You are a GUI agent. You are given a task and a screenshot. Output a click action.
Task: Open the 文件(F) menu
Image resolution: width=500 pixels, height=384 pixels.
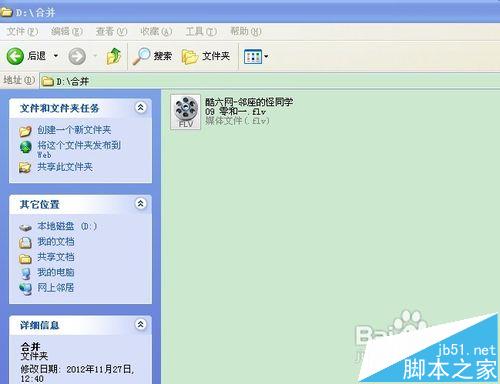coord(22,31)
